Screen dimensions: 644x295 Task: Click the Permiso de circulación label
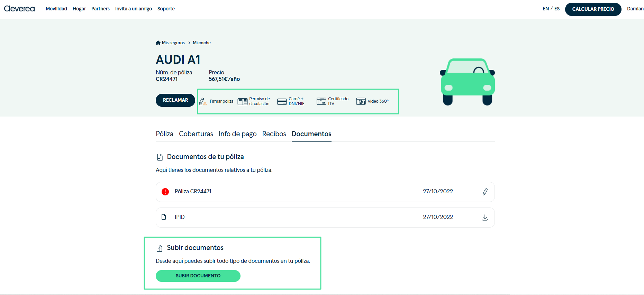tap(260, 101)
